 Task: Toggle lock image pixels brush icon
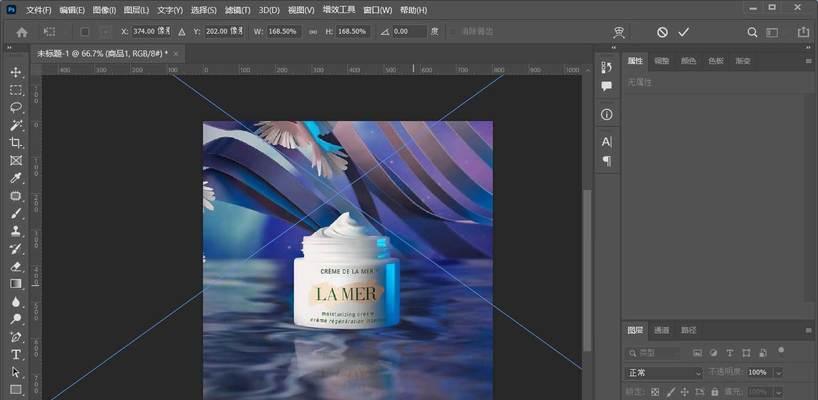(670, 391)
